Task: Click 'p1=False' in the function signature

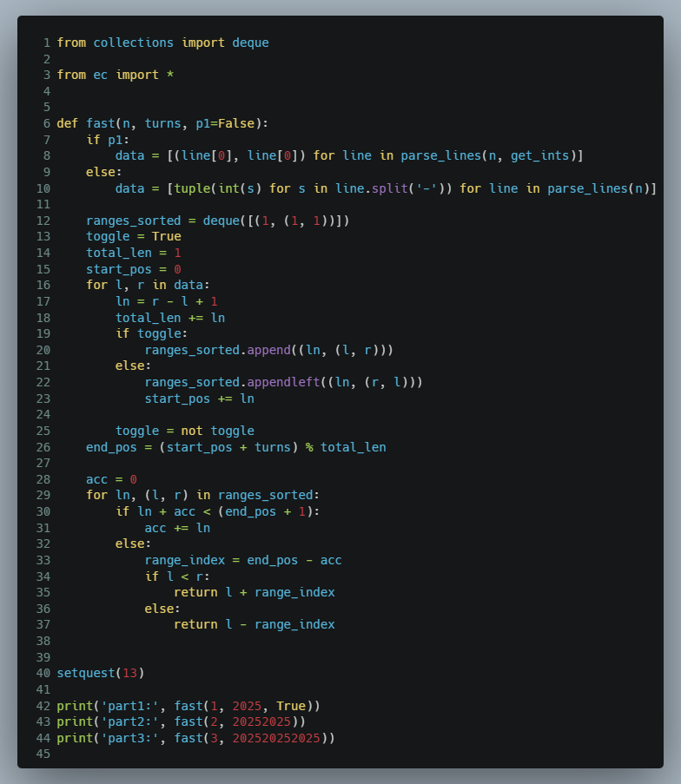Action: [x=225, y=123]
